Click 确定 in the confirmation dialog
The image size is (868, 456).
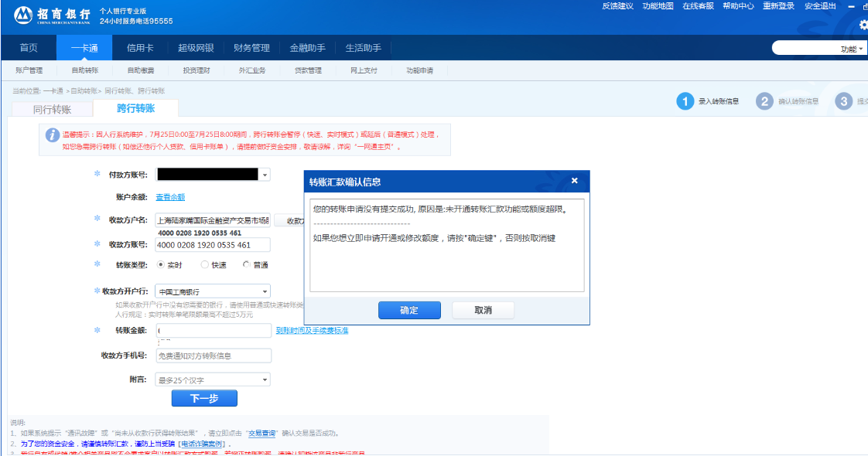click(x=410, y=310)
